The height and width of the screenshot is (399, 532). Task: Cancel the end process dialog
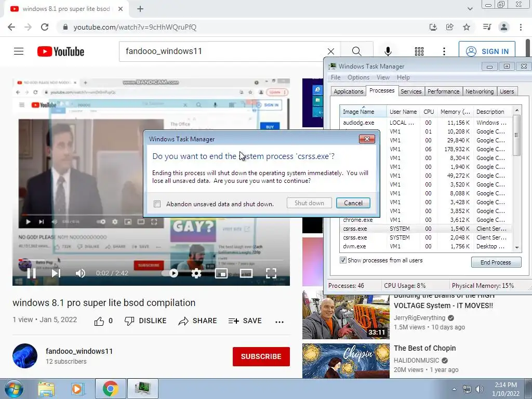(353, 203)
